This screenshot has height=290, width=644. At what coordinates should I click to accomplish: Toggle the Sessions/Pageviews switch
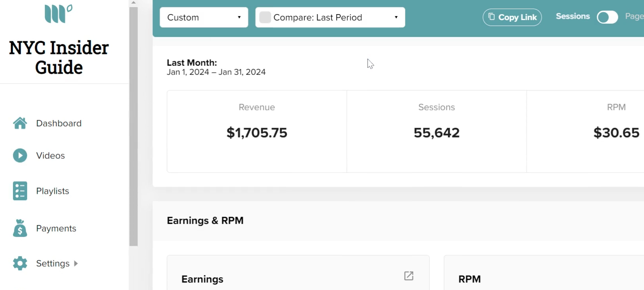pos(607,17)
